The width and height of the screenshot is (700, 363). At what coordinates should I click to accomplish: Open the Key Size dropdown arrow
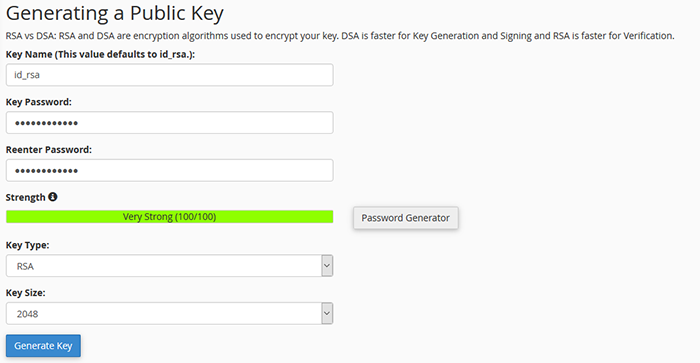(327, 313)
